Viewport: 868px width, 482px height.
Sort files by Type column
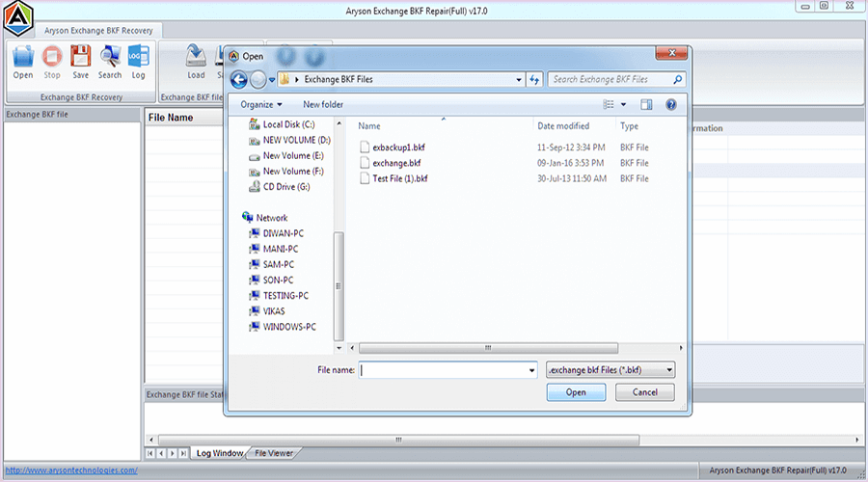click(629, 126)
